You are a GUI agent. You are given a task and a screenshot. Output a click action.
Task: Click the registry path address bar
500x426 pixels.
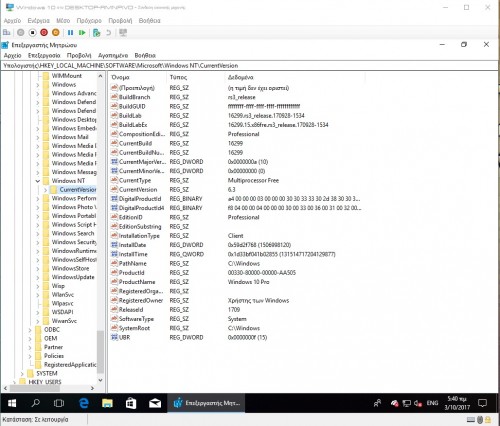pyautogui.click(x=249, y=66)
